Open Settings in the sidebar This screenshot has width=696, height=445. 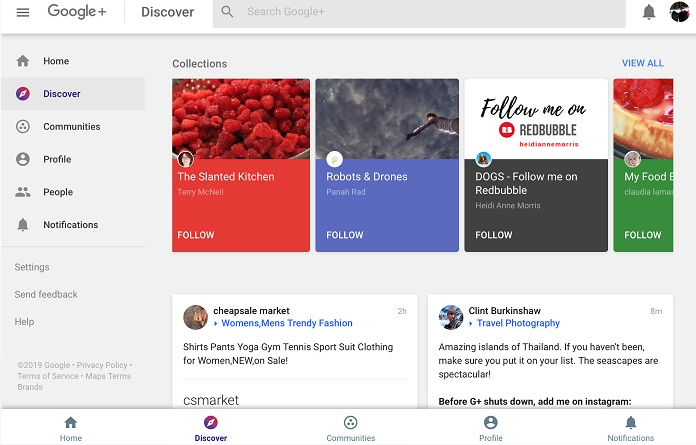click(32, 267)
